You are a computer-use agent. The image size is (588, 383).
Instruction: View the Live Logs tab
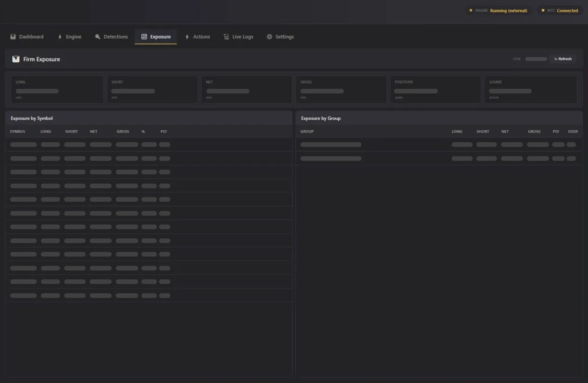tap(238, 37)
